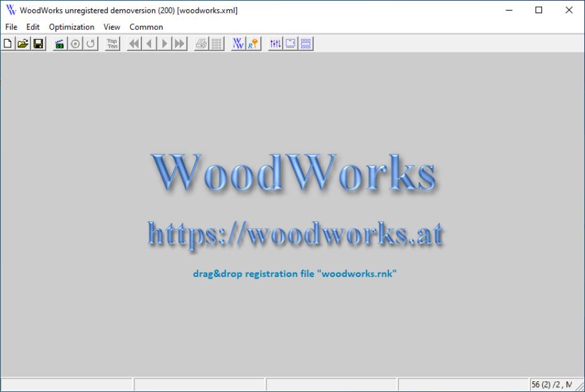Click the https://woodworks.at link text
585x392 pixels.
(295, 235)
